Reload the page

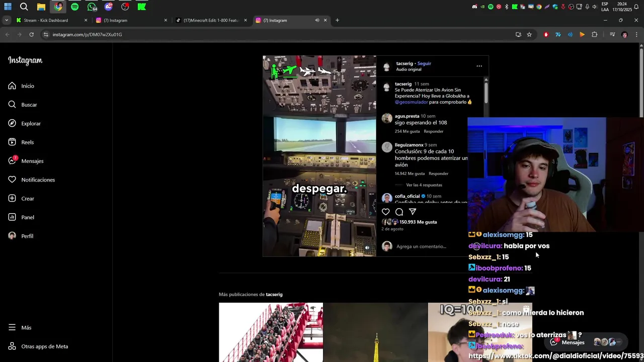coord(31,35)
